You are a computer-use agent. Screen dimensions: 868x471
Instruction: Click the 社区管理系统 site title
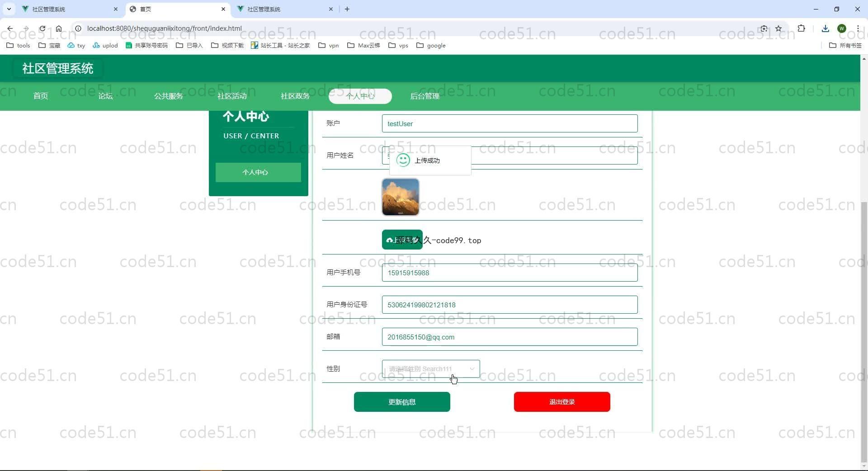pos(58,69)
